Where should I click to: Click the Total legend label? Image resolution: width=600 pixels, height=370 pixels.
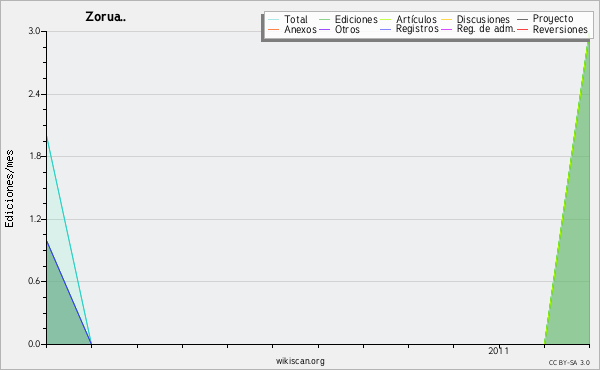[296, 19]
